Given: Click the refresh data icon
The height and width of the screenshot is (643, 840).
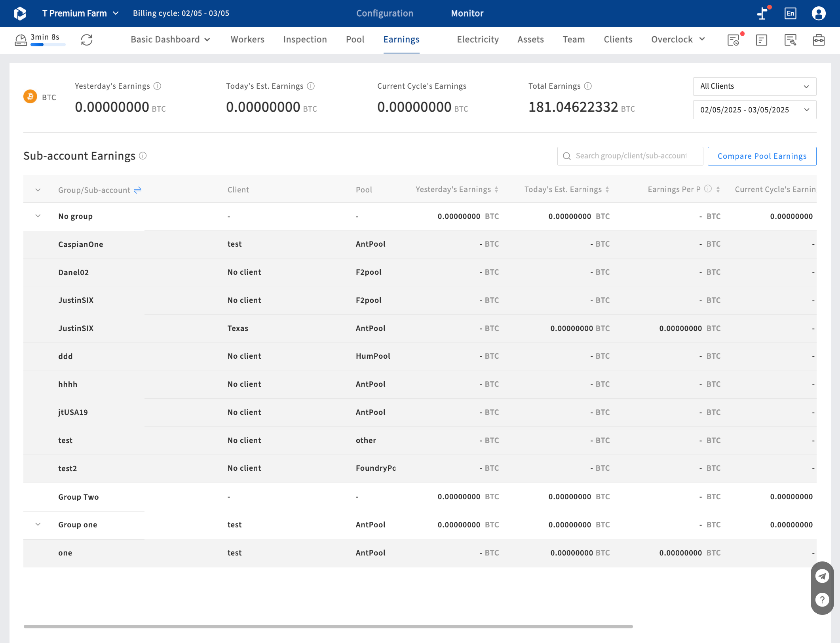Looking at the screenshot, I should (87, 40).
